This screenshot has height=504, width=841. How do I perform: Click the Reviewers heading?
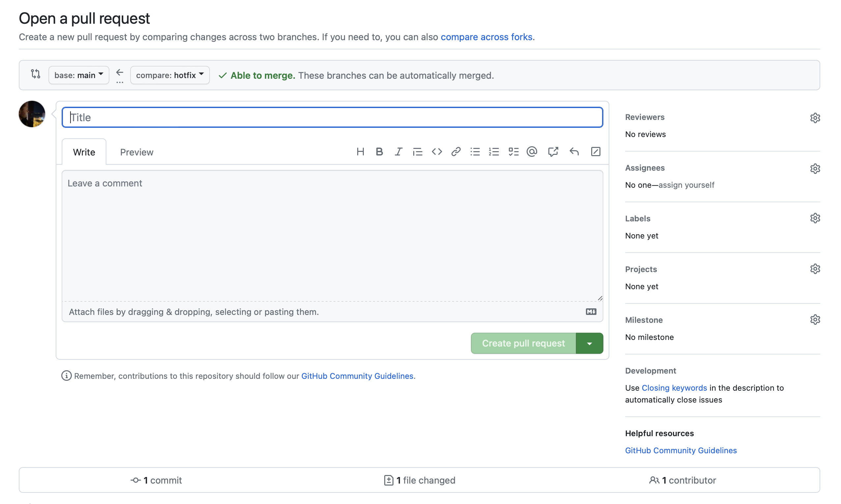coord(645,117)
